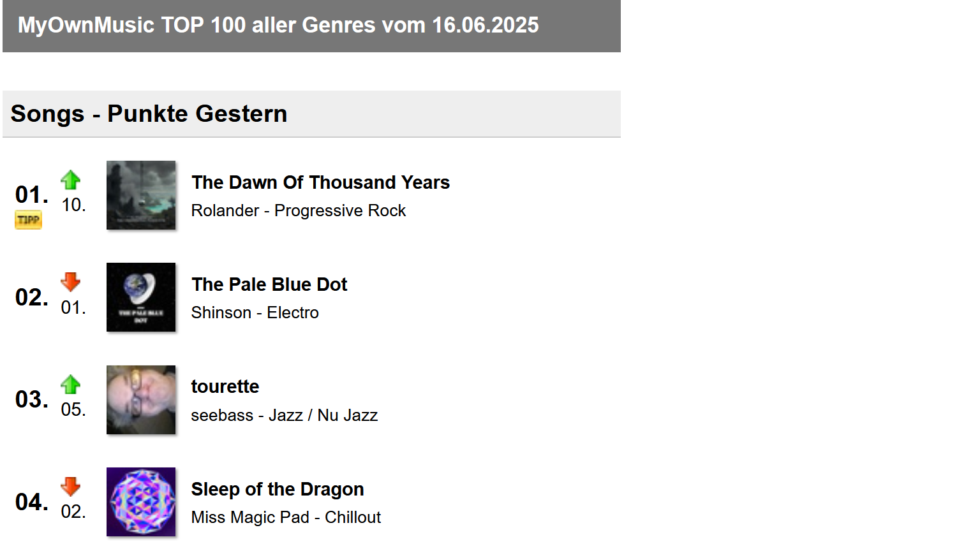Visit artist line Shinson - Electro
This screenshot has width=980, height=551.
255,312
